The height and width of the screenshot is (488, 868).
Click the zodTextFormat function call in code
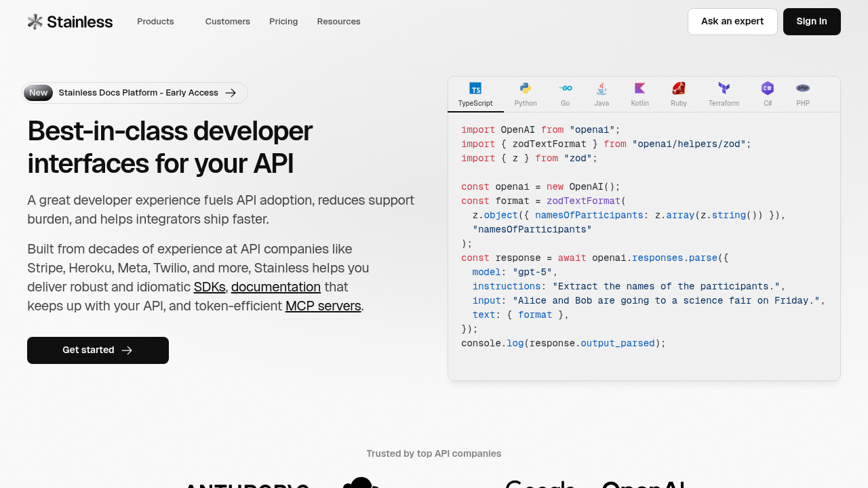coord(584,201)
